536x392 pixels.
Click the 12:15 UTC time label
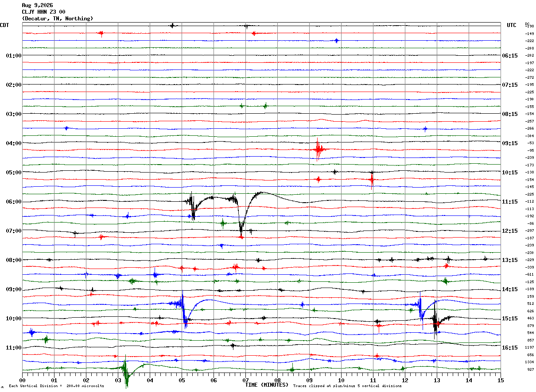coord(510,231)
